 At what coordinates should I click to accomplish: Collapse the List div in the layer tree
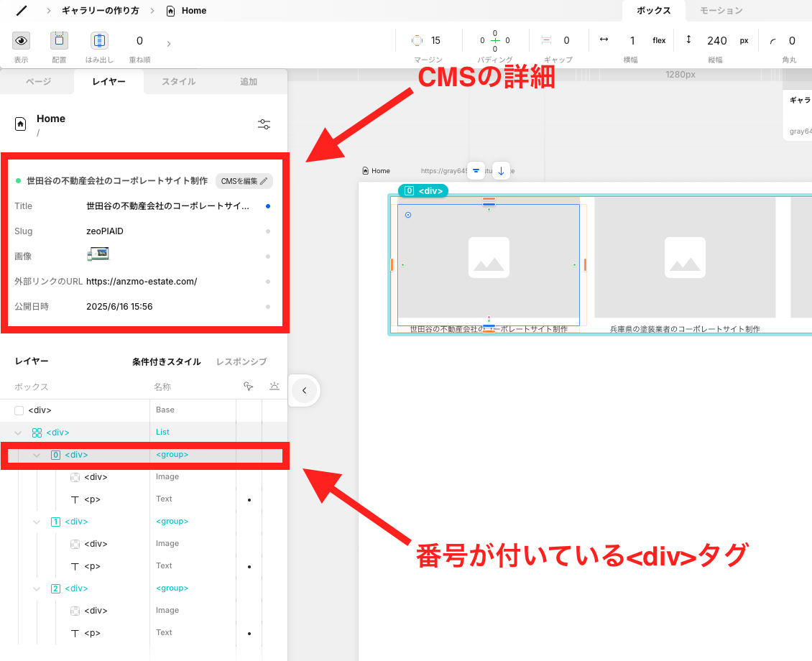[17, 432]
